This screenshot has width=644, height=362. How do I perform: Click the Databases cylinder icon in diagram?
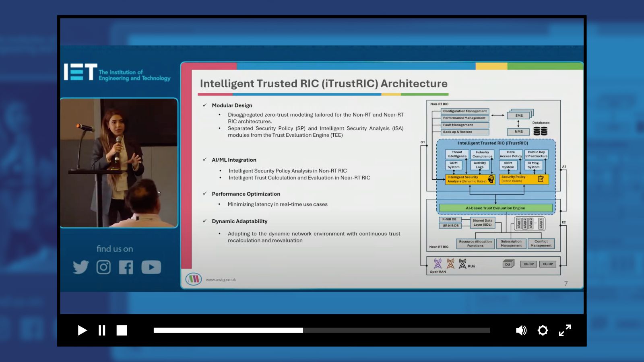click(x=540, y=131)
